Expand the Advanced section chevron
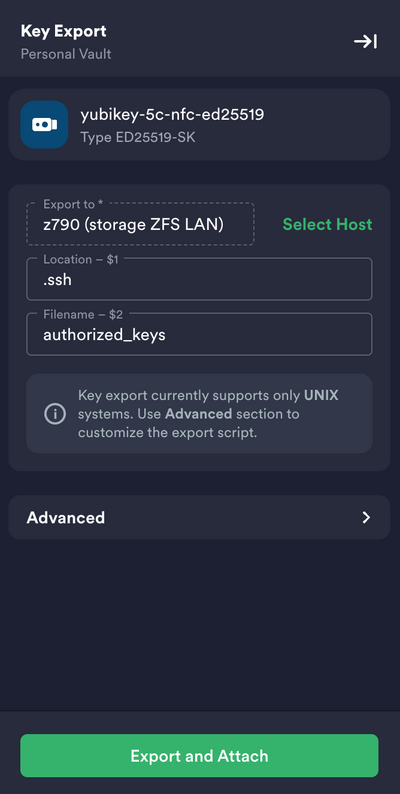This screenshot has width=400, height=794. [x=366, y=518]
